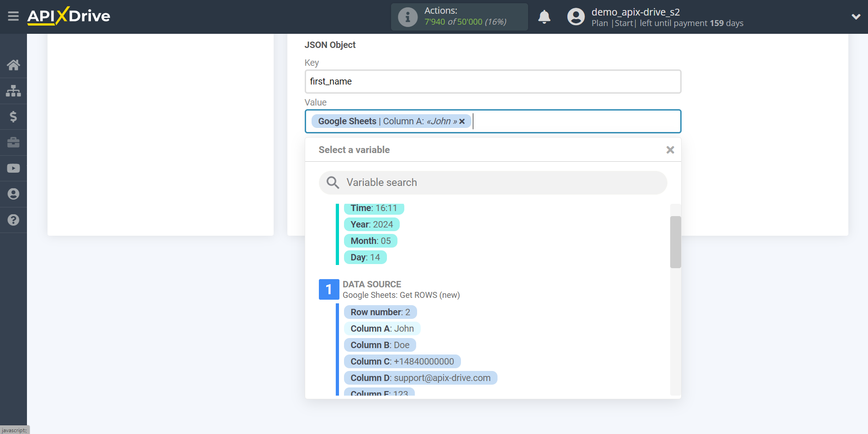
Task: Insert the Year: 2024 variable
Action: click(371, 224)
